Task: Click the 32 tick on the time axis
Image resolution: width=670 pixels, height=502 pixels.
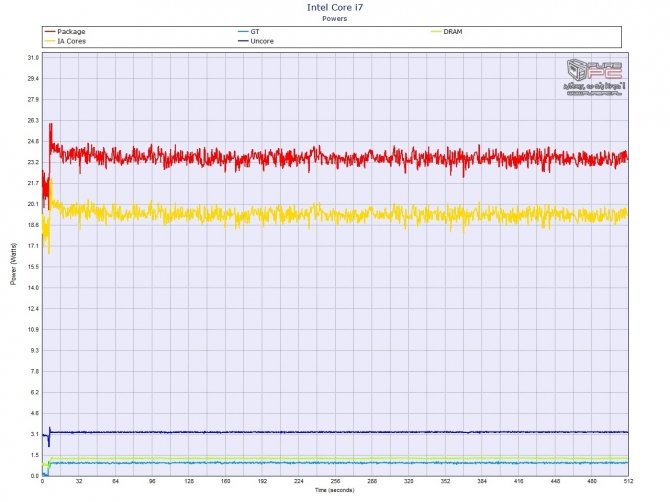Action: (x=79, y=481)
